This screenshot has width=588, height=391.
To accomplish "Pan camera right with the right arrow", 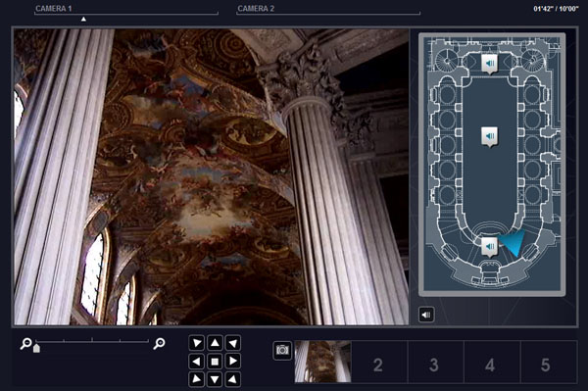I will coord(232,361).
